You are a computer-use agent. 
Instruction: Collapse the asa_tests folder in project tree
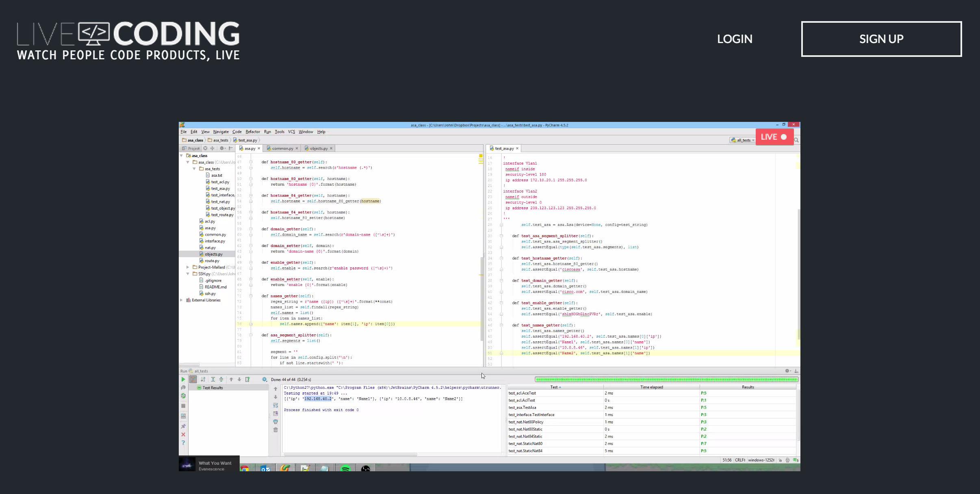(x=194, y=169)
